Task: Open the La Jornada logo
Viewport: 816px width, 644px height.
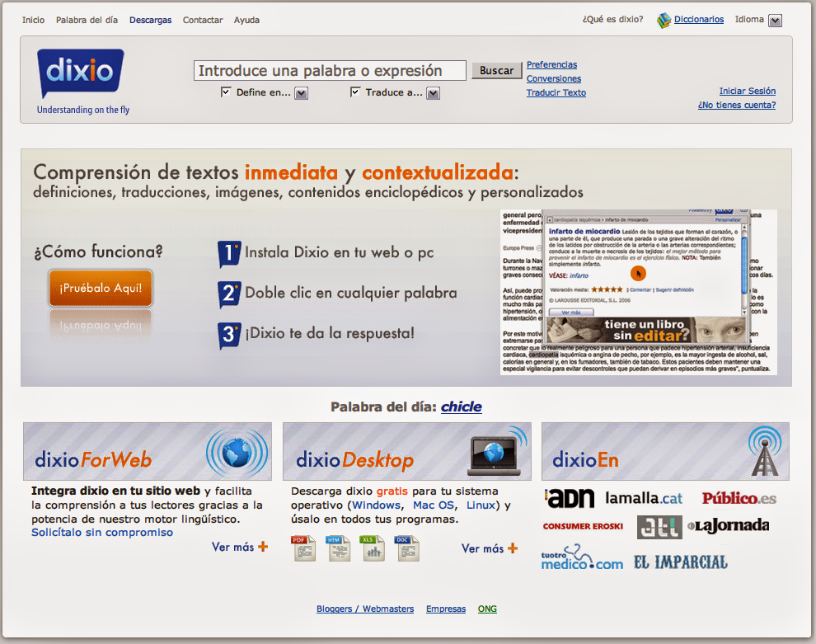Action: point(729,525)
